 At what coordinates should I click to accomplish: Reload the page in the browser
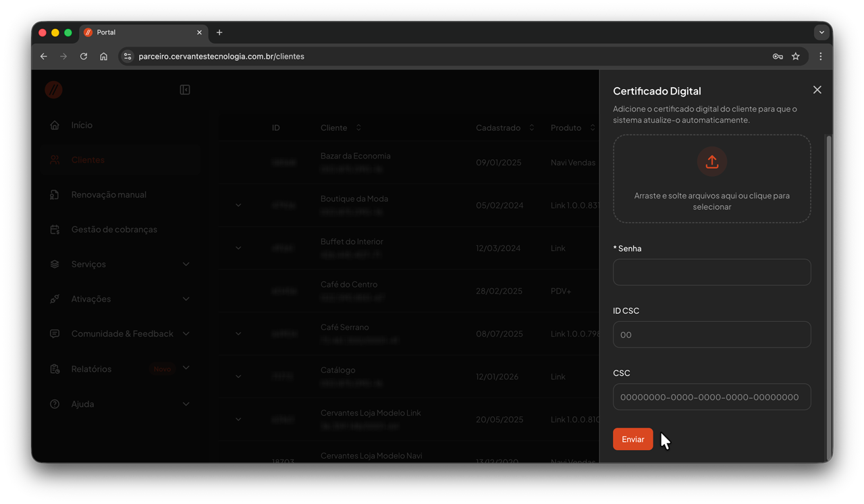pyautogui.click(x=84, y=57)
